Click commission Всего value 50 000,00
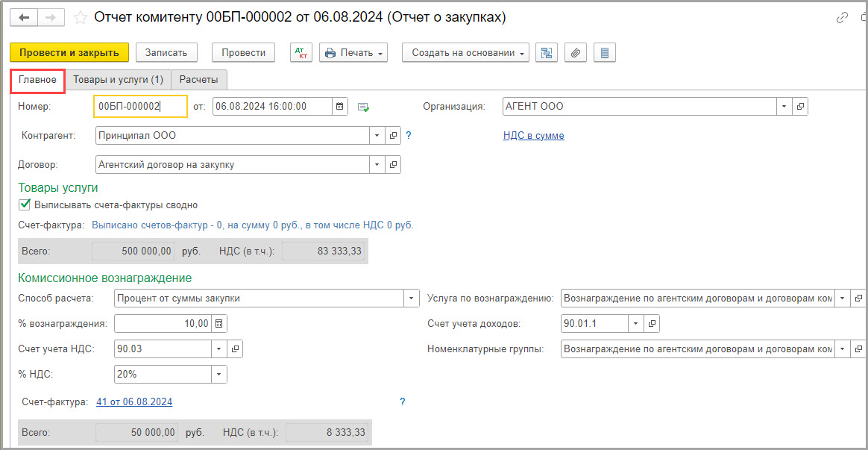This screenshot has width=868, height=450. (138, 431)
